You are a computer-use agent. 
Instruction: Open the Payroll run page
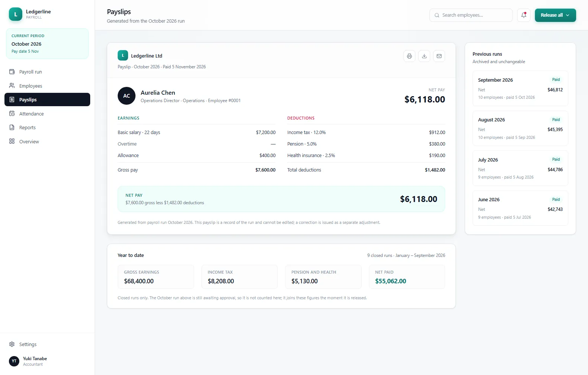click(47, 72)
